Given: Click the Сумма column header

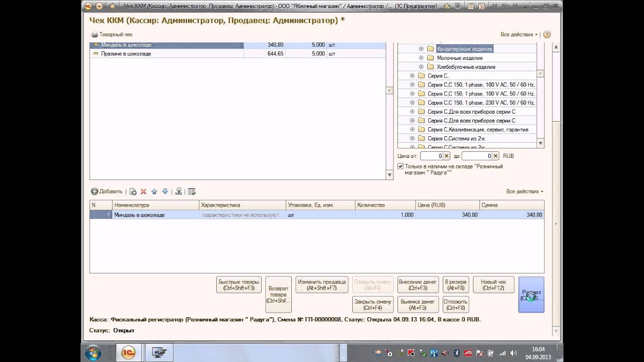Looking at the screenshot, I should click(x=512, y=205).
